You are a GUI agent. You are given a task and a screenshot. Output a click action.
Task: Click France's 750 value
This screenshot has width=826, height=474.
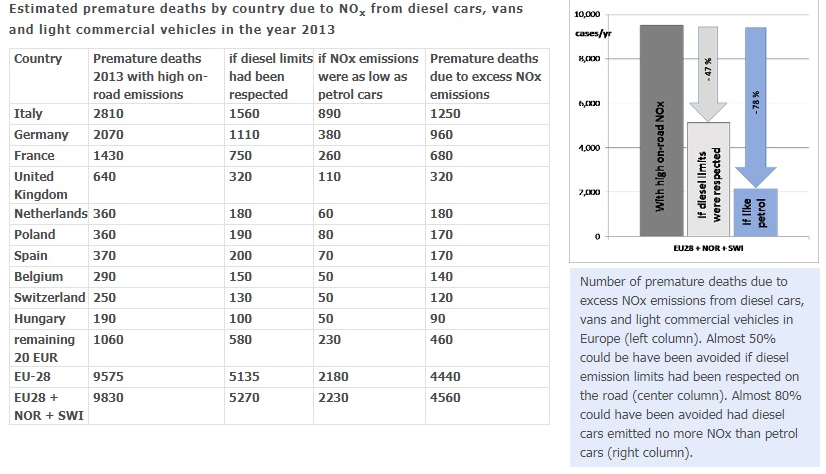click(x=240, y=155)
